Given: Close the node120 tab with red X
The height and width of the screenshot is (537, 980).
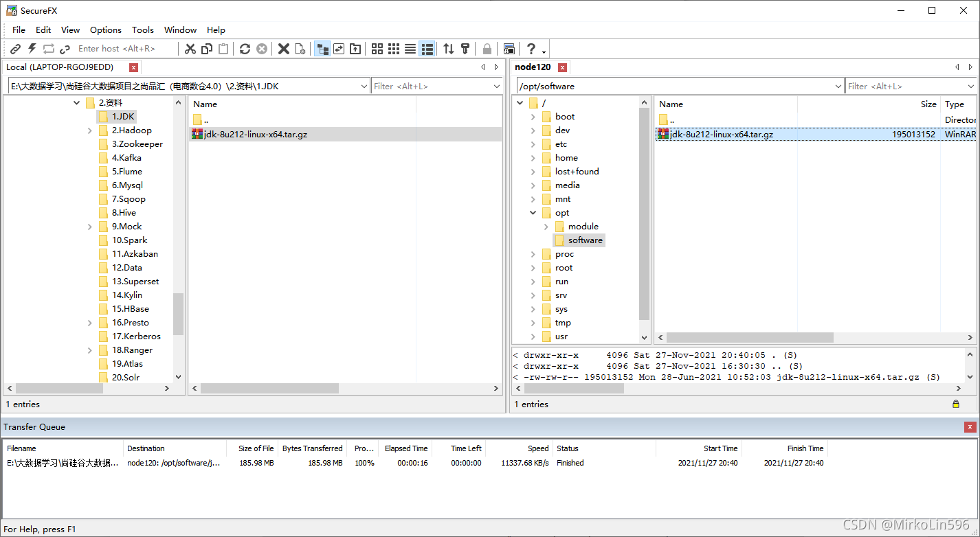Looking at the screenshot, I should tap(562, 67).
